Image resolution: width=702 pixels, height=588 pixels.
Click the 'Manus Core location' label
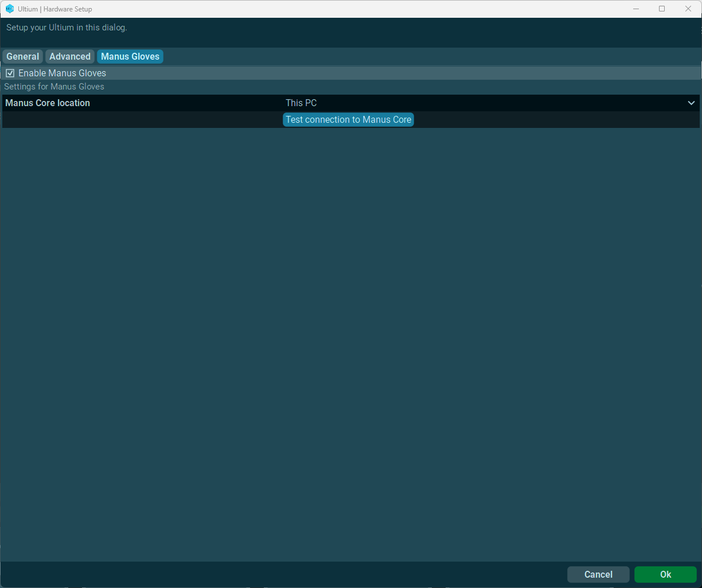(x=48, y=103)
